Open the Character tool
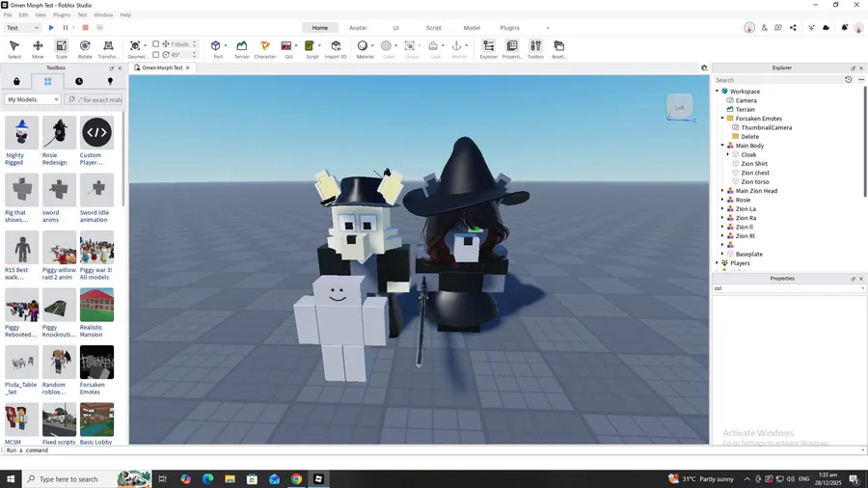 [265, 48]
